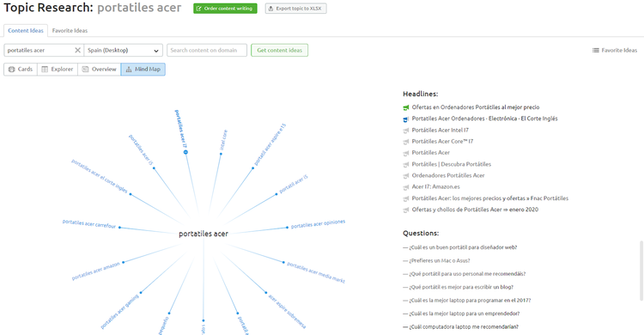Open headline Portátiles | Descubra Portátiles
644x335 pixels.
(452, 164)
